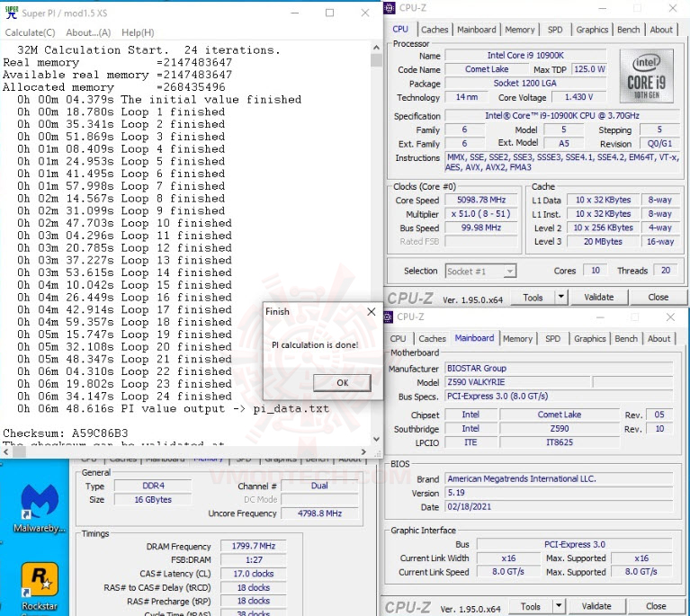Click OK in the Finish dialog
690x616 pixels.
[x=342, y=383]
